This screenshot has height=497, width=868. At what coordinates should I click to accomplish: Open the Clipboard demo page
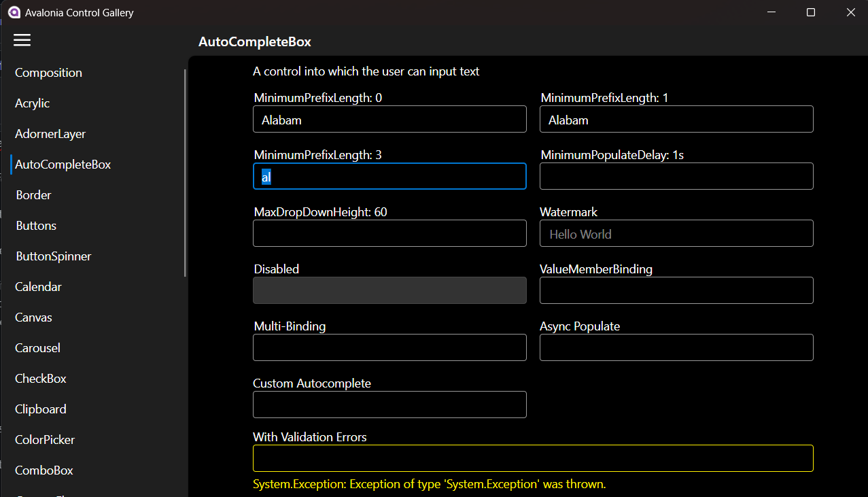40,409
